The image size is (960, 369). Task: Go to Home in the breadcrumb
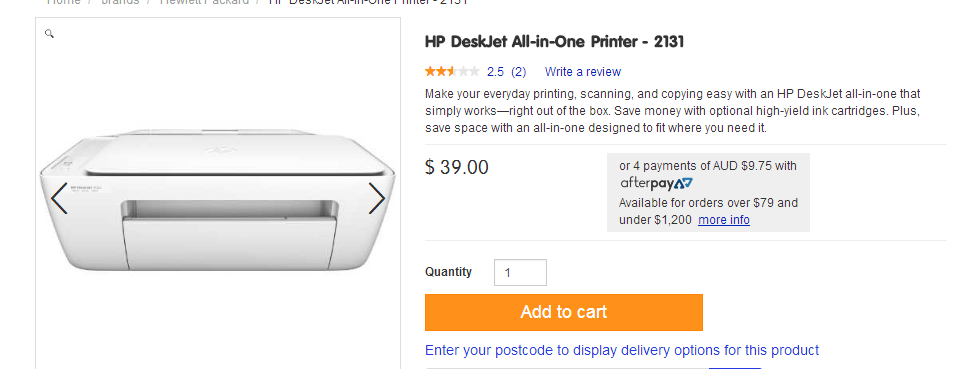click(x=64, y=2)
